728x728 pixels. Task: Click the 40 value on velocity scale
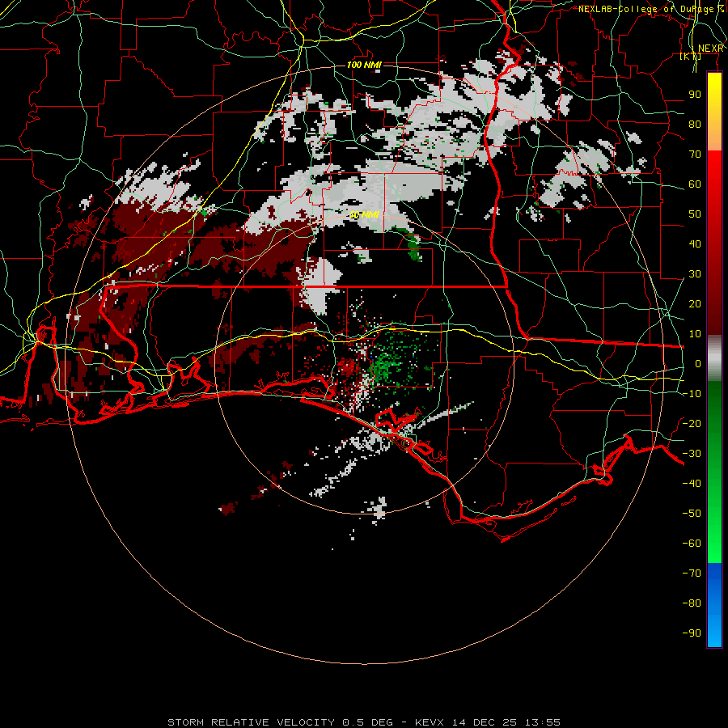click(695, 243)
